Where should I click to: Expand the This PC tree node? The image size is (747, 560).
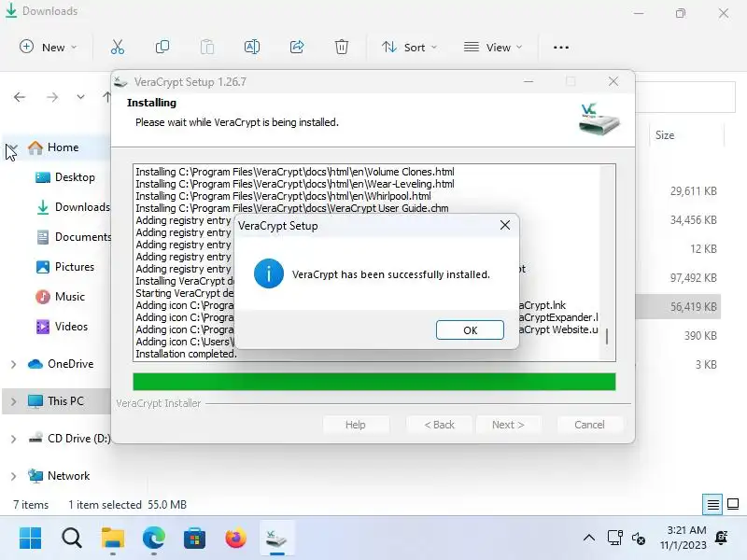(13, 401)
